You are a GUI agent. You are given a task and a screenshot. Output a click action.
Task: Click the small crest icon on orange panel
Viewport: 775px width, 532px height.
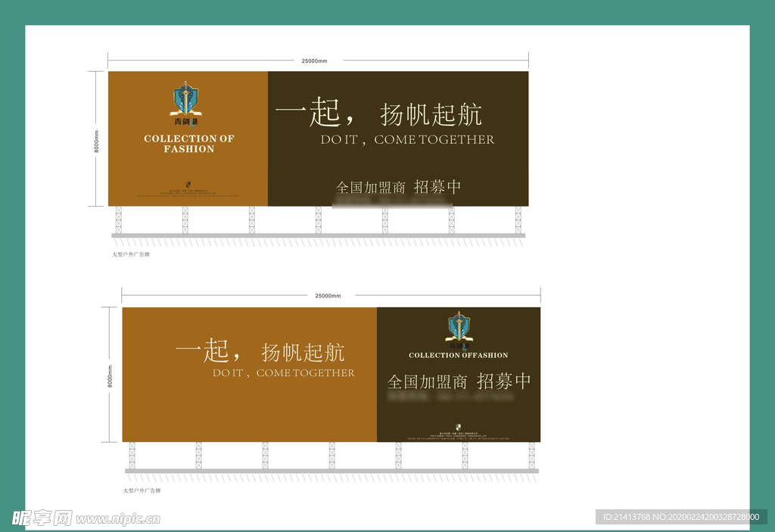[188, 185]
